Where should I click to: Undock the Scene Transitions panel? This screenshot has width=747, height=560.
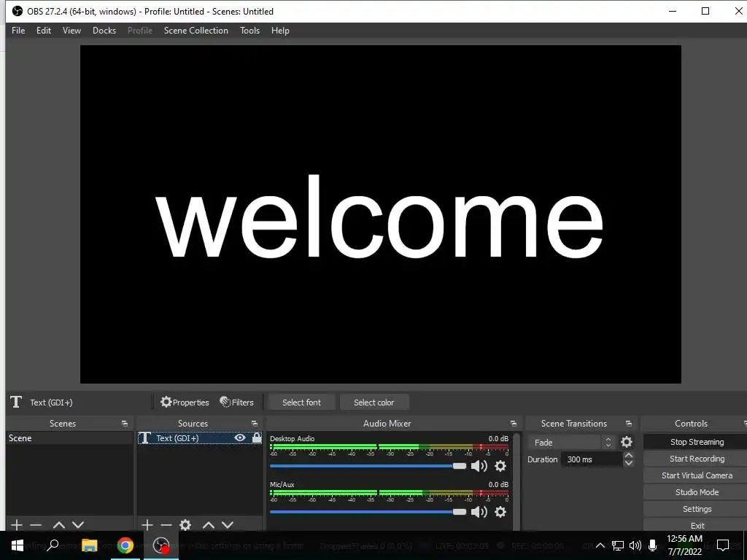tap(628, 424)
